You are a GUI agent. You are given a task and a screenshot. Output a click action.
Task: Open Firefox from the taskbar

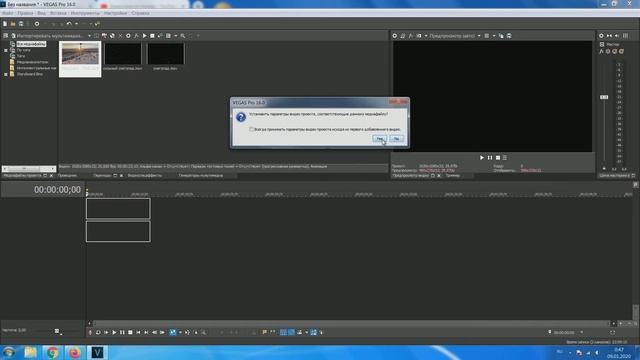tap(74, 352)
